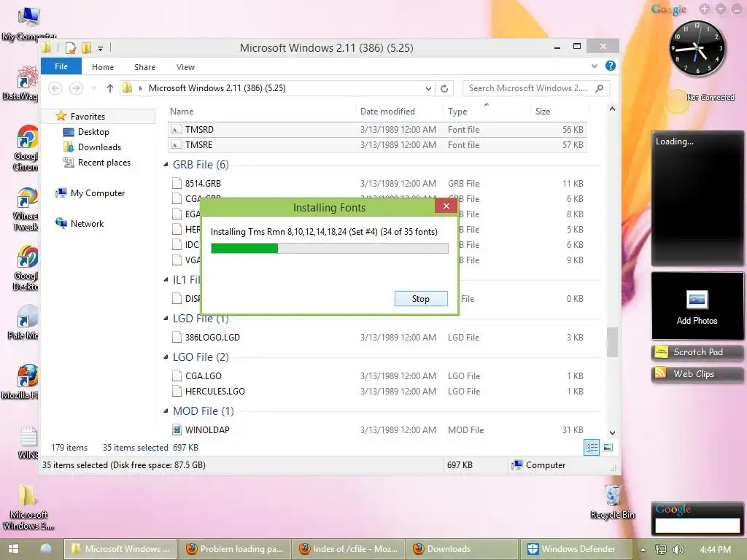Open the View ribbon tab
Image resolution: width=747 pixels, height=560 pixels.
[x=185, y=67]
